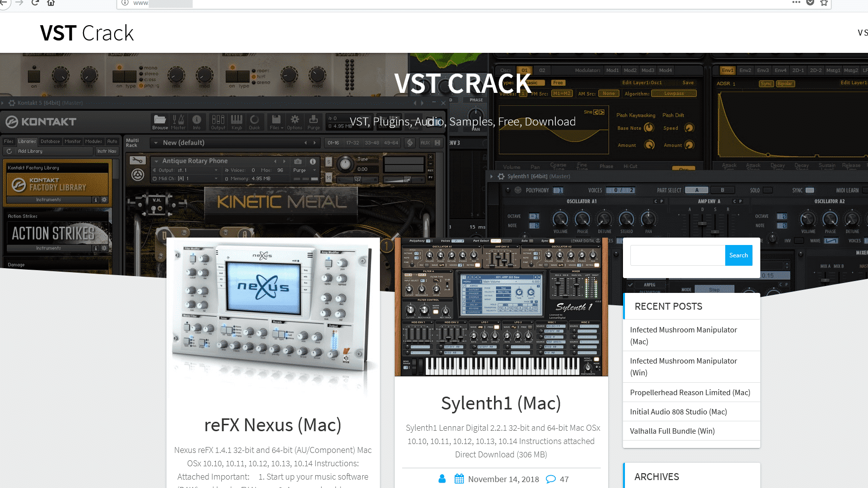The width and height of the screenshot is (868, 488).
Task: Click the ARCHIVES heading
Action: pos(657,477)
